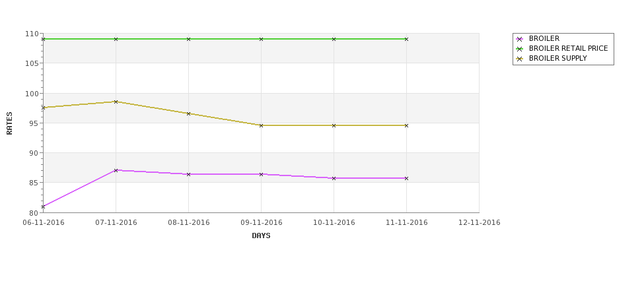Click the BROILER SUPPLY legend marker

coord(519,59)
